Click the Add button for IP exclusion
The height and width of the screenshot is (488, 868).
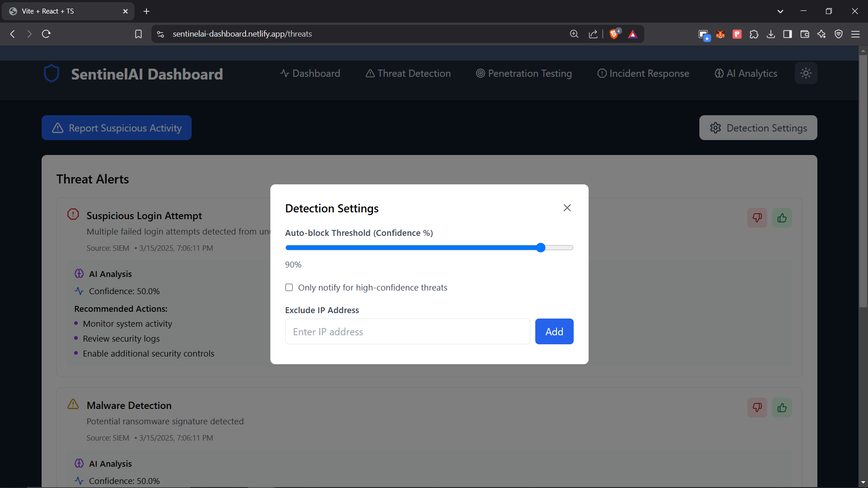click(554, 332)
